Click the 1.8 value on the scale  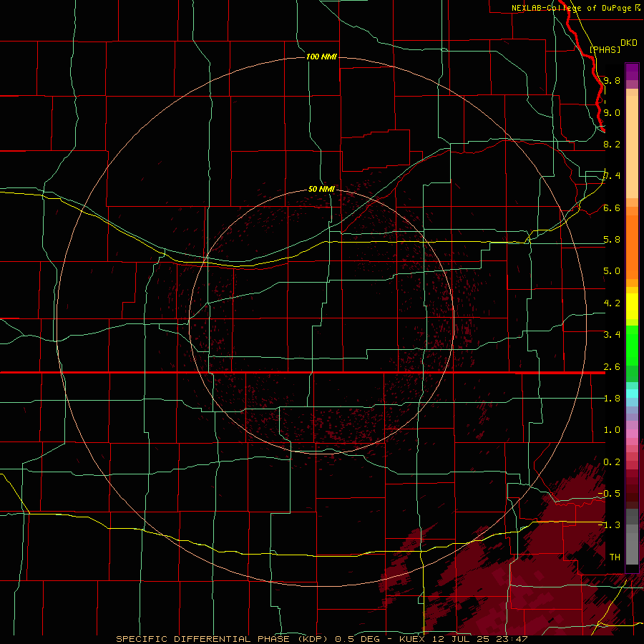click(x=612, y=399)
